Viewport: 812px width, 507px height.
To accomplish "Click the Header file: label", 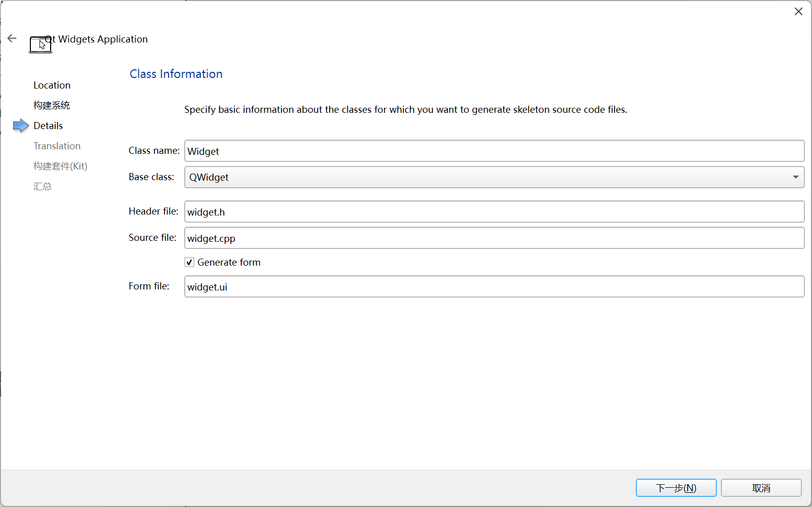I will 153,211.
